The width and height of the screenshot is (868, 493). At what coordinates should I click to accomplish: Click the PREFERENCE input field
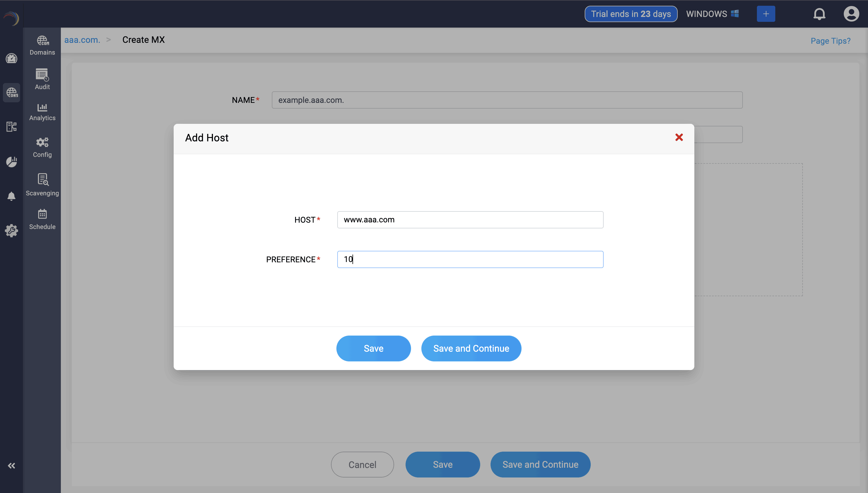tap(470, 259)
